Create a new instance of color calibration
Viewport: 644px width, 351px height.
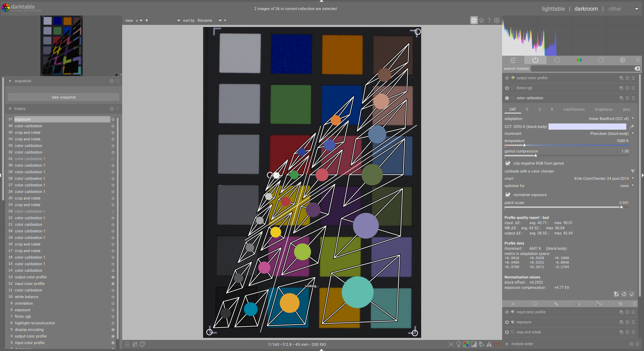point(621,98)
